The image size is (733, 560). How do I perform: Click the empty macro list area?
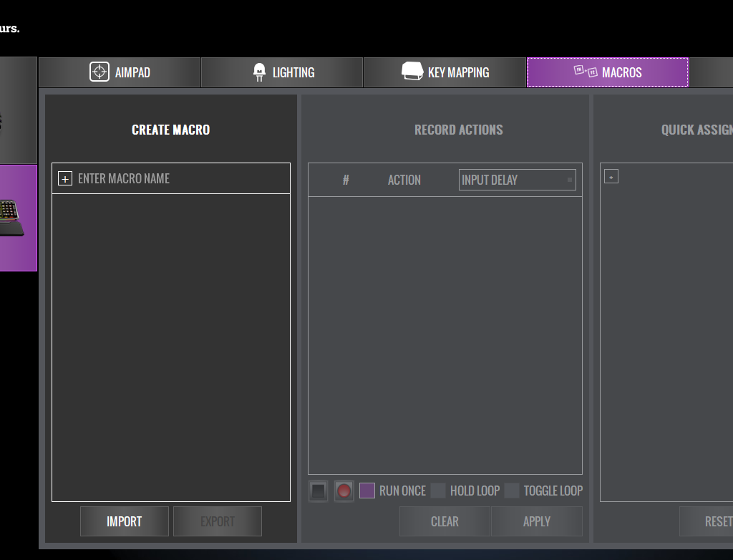171,347
